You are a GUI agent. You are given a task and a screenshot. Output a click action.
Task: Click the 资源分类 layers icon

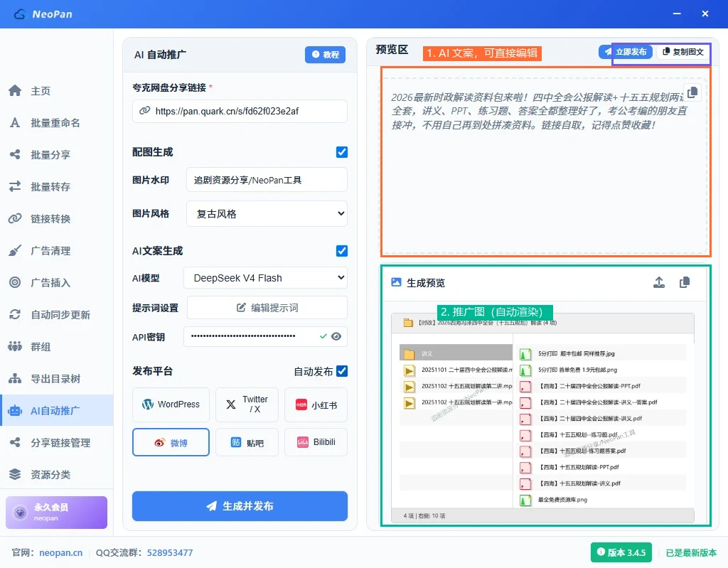point(15,474)
